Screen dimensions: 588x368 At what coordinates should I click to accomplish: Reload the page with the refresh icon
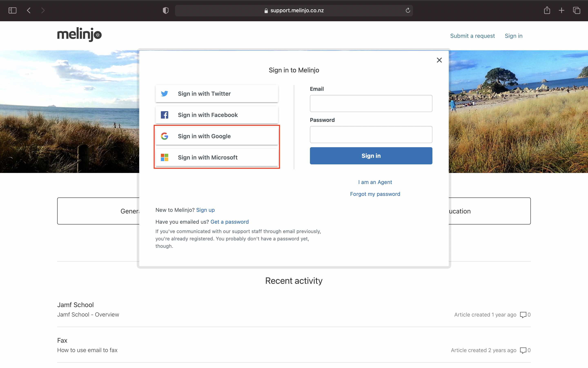(x=408, y=10)
